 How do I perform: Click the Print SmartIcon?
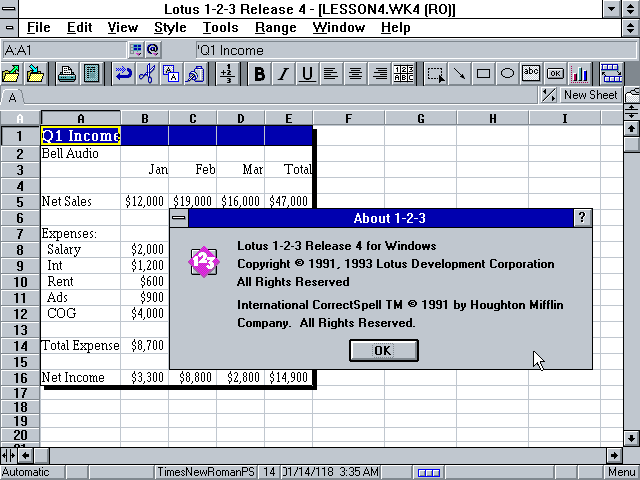pyautogui.click(x=67, y=74)
